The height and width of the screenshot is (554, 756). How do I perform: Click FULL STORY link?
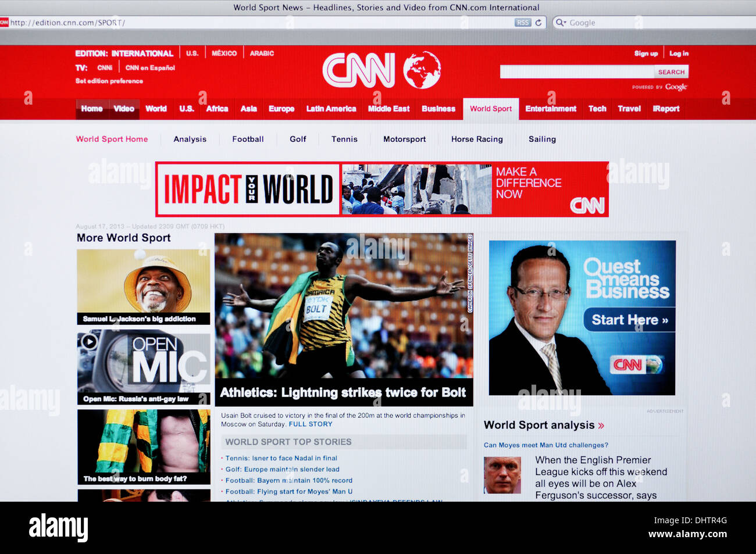(x=311, y=424)
